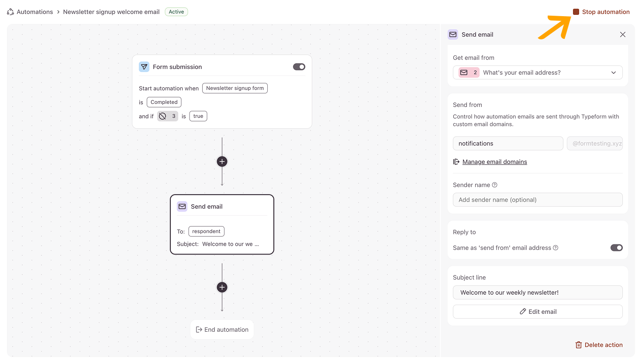Click the Automations icon in breadcrumb
This screenshot has height=364, width=642.
[10, 12]
